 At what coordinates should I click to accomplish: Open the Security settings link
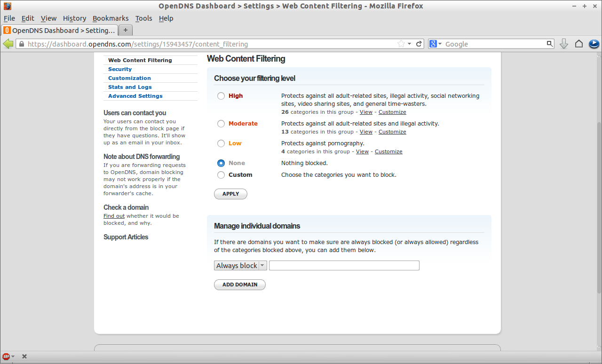(120, 69)
